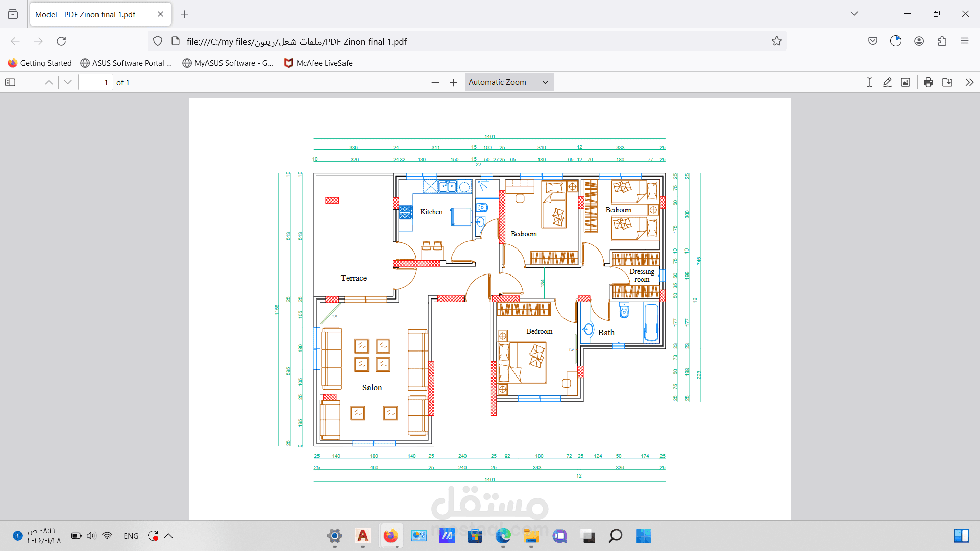Save the PDF file

coord(947,82)
